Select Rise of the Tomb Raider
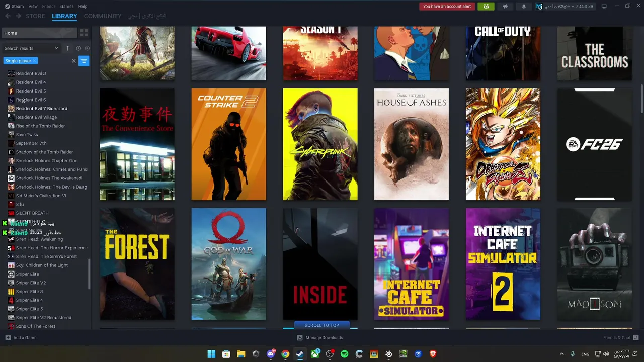 click(40, 126)
